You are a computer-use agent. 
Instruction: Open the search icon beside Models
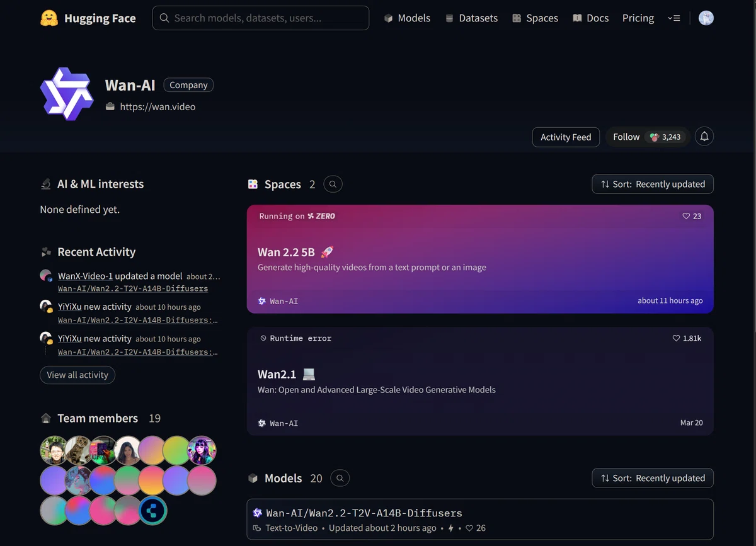(340, 478)
